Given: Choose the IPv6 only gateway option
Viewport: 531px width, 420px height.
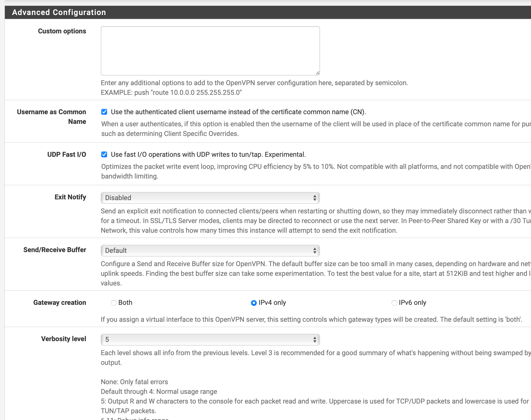Looking at the screenshot, I should (x=394, y=303).
